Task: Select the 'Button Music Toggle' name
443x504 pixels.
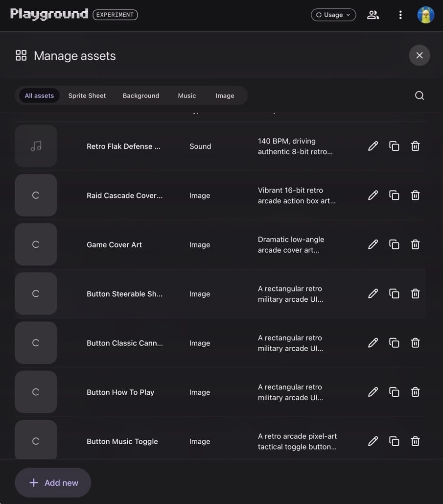Action: [x=122, y=441]
